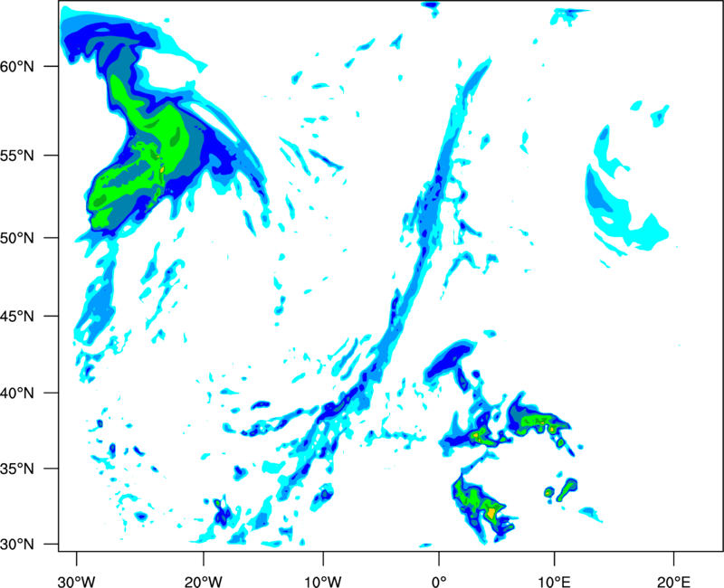Click the 20°W longitude label
Screen dimensions: 724x588
click(203, 582)
